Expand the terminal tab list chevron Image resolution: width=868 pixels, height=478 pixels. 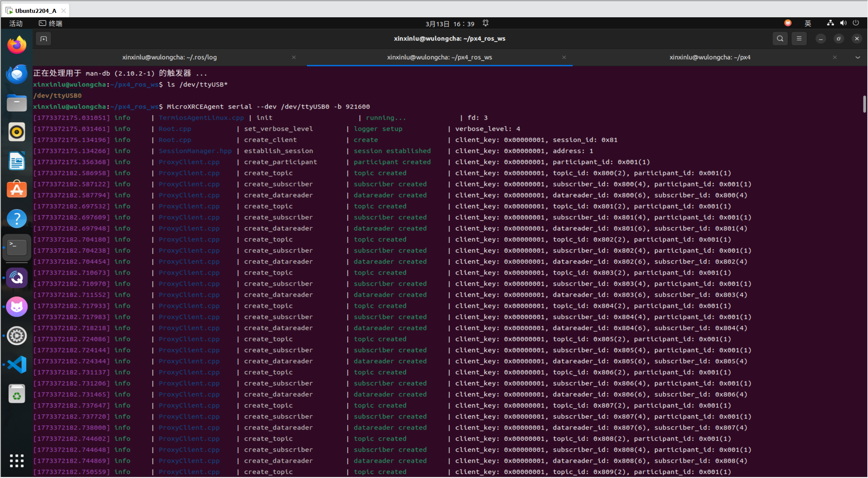point(857,57)
